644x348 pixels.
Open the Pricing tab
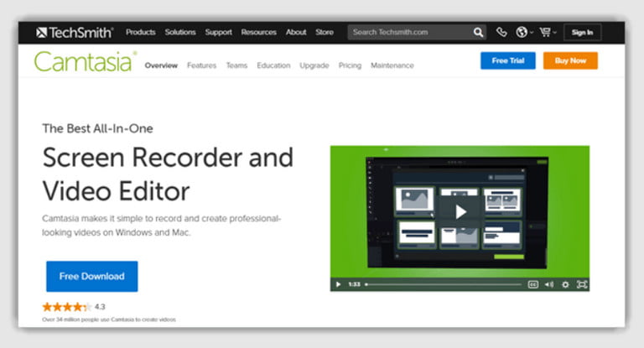click(x=350, y=65)
